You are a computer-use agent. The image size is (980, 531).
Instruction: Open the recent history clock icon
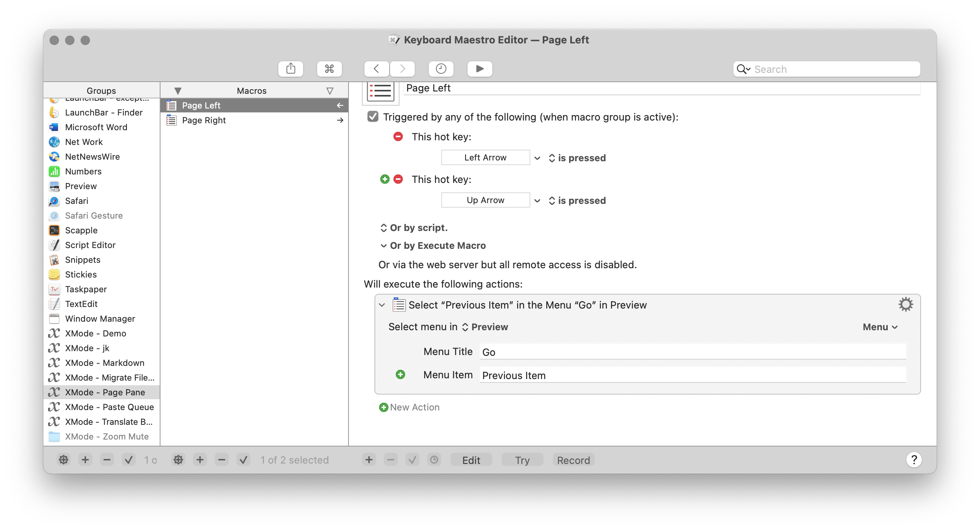coord(441,69)
